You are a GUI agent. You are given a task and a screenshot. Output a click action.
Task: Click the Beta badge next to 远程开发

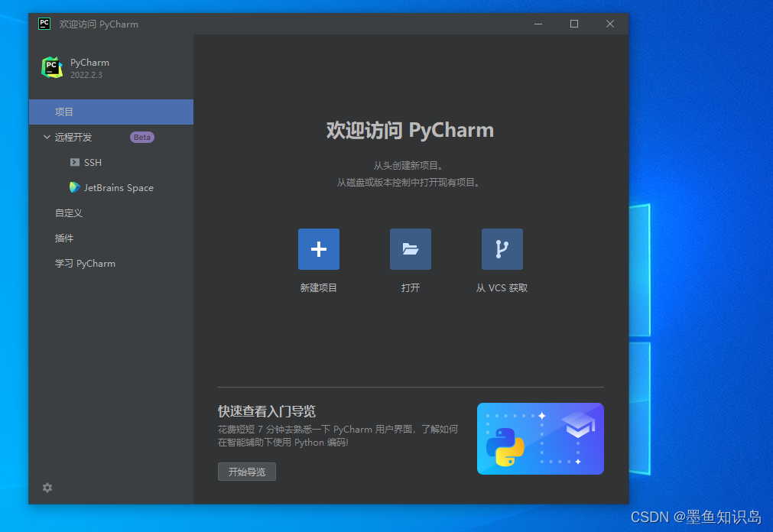coord(142,137)
